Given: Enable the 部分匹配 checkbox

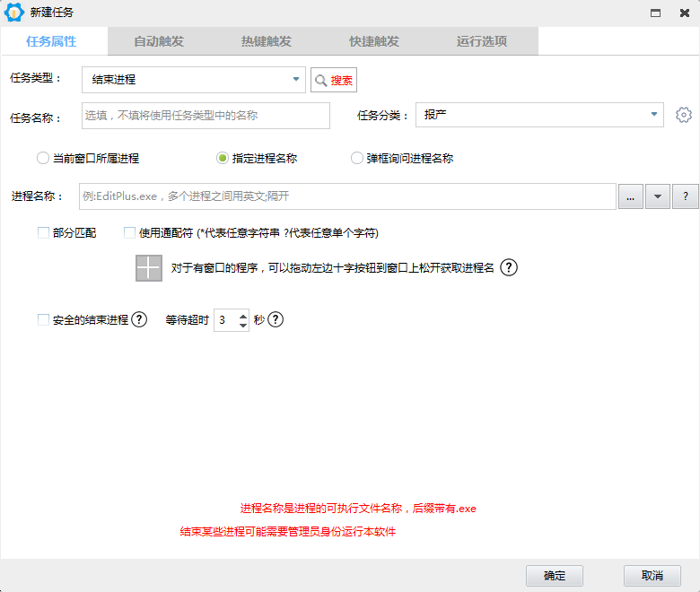Looking at the screenshot, I should pos(43,233).
